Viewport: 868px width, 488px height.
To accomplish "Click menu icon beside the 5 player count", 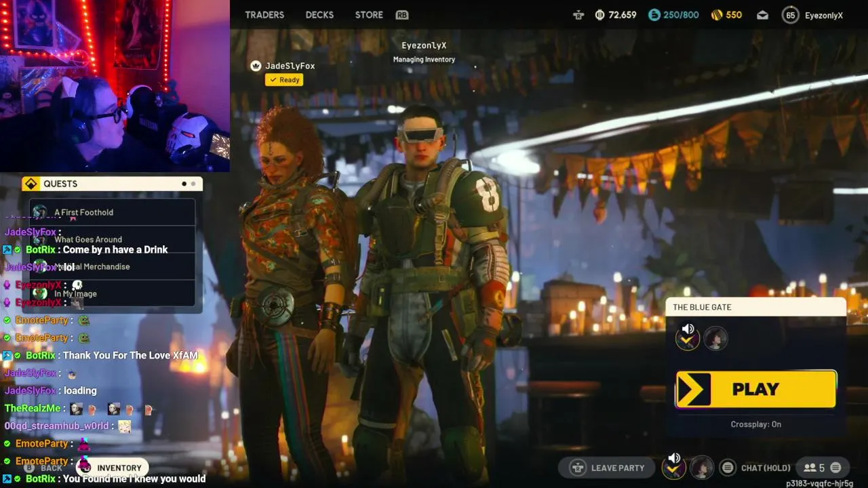I will 835,468.
